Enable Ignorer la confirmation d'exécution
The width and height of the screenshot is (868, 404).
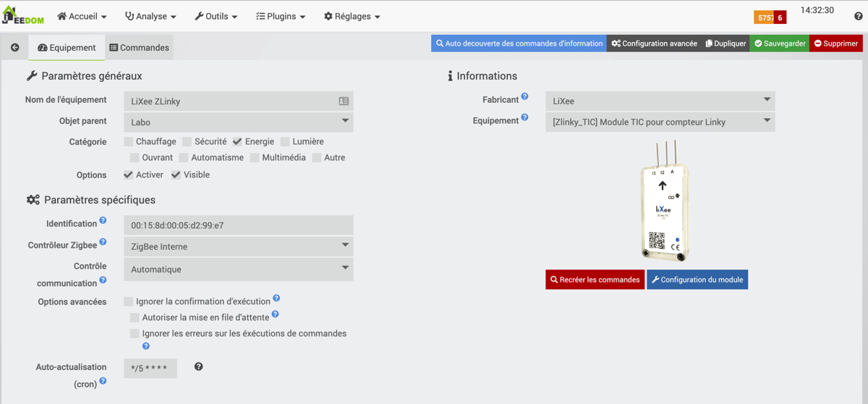129,301
